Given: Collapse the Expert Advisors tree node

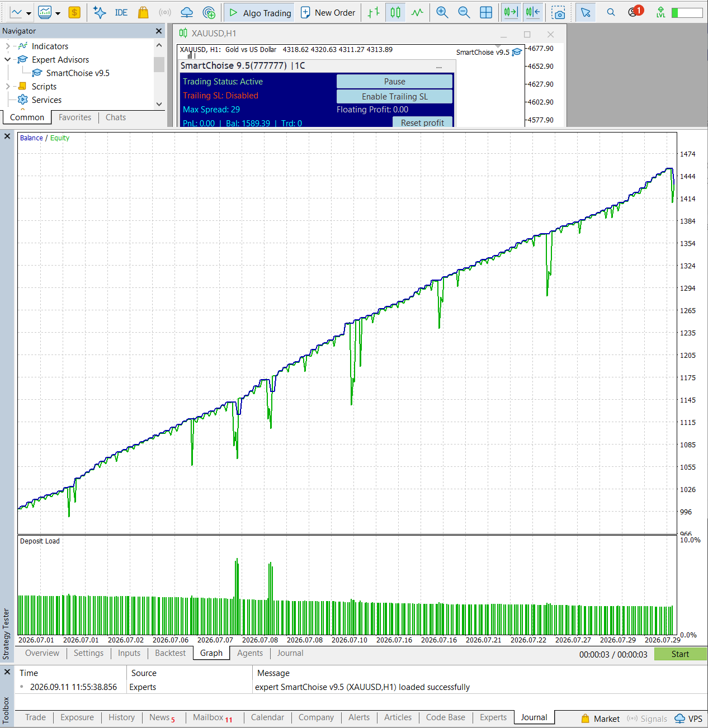Looking at the screenshot, I should 7,59.
